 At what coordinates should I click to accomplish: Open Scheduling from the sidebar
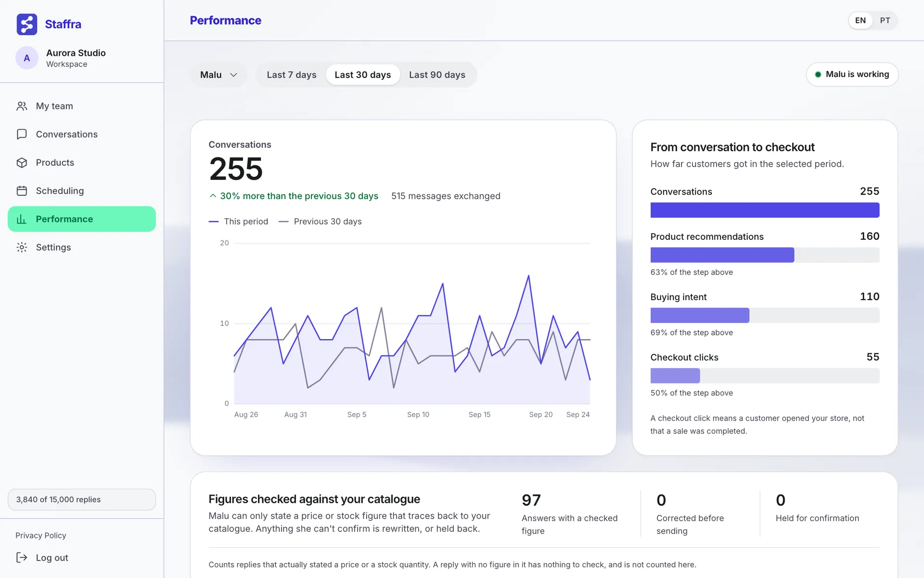point(82,191)
